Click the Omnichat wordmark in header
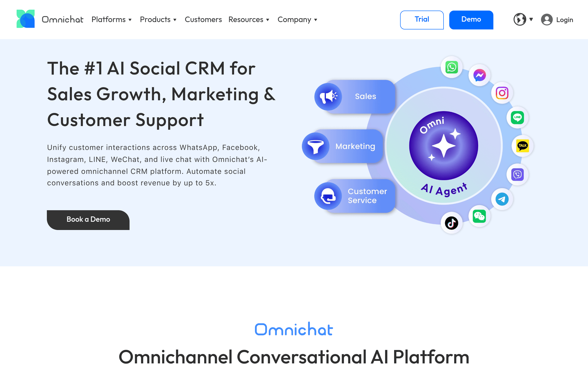The image size is (588, 368). pos(62,19)
